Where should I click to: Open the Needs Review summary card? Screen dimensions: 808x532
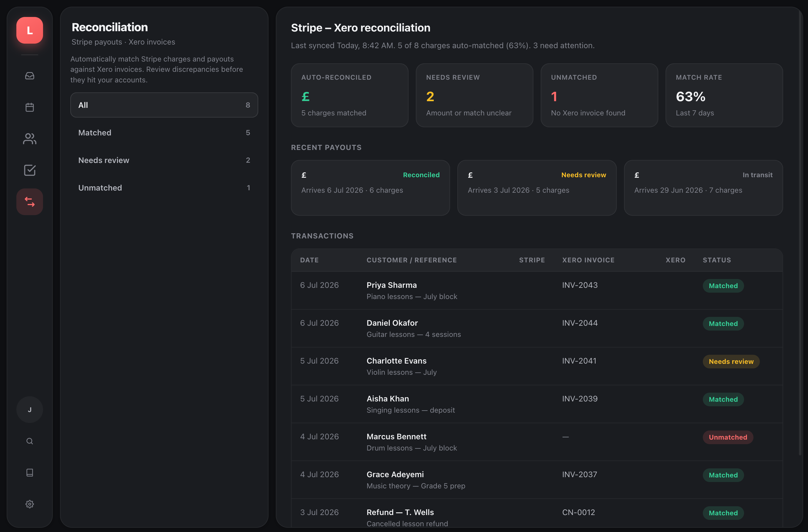pos(474,95)
